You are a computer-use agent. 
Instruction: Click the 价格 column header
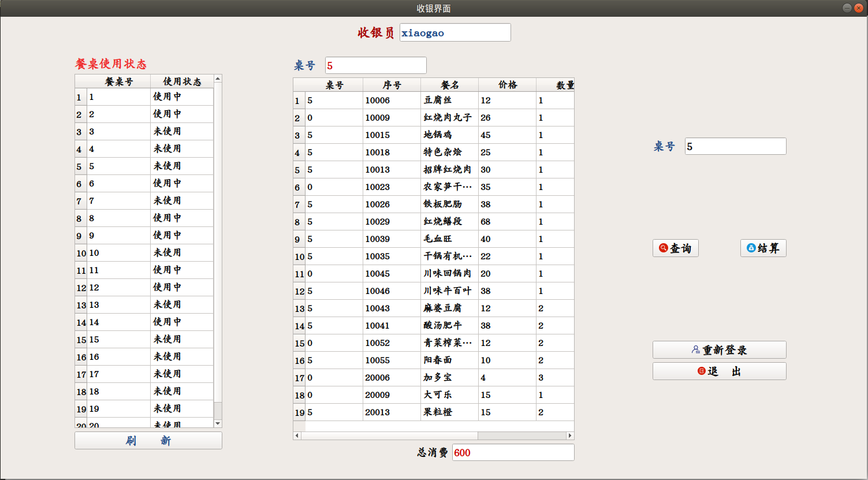[x=508, y=85]
